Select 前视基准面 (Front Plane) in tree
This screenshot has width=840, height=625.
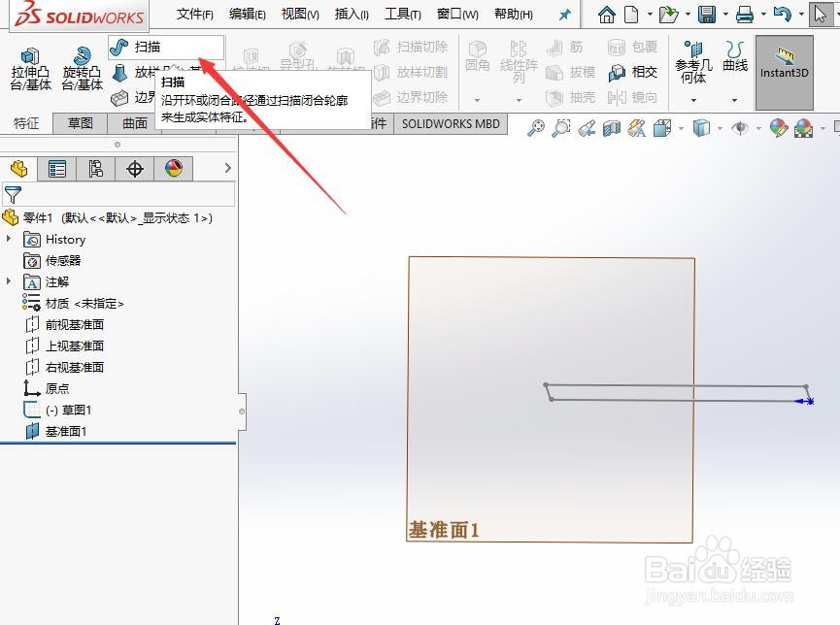coord(64,324)
